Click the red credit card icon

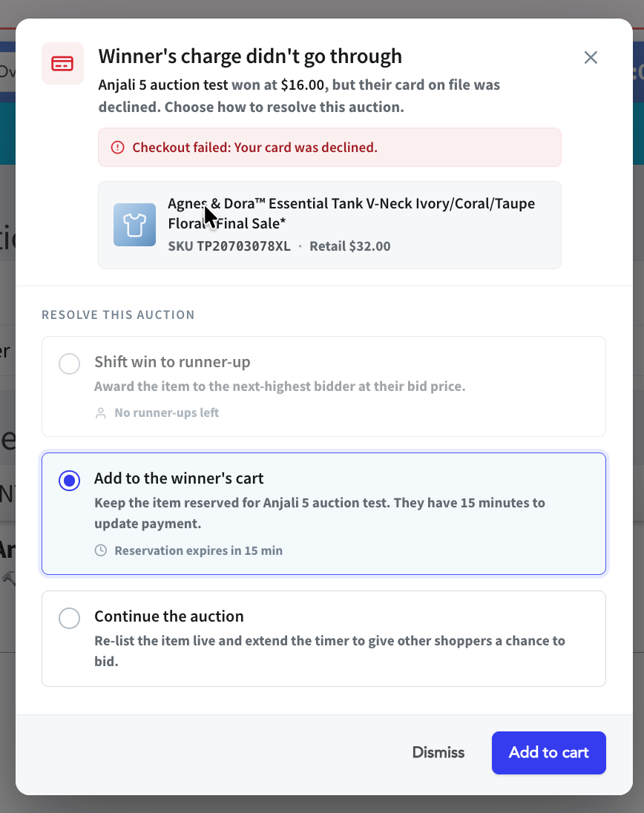pyautogui.click(x=62, y=63)
